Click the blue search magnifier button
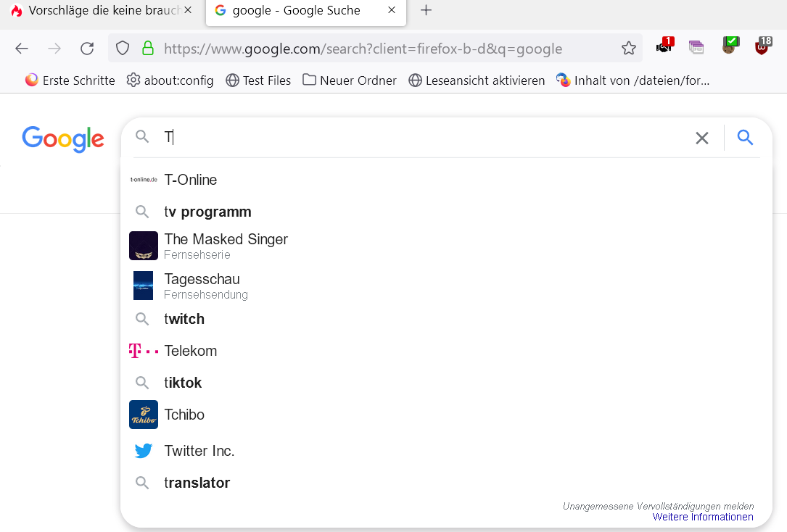This screenshot has width=787, height=532. click(x=745, y=137)
